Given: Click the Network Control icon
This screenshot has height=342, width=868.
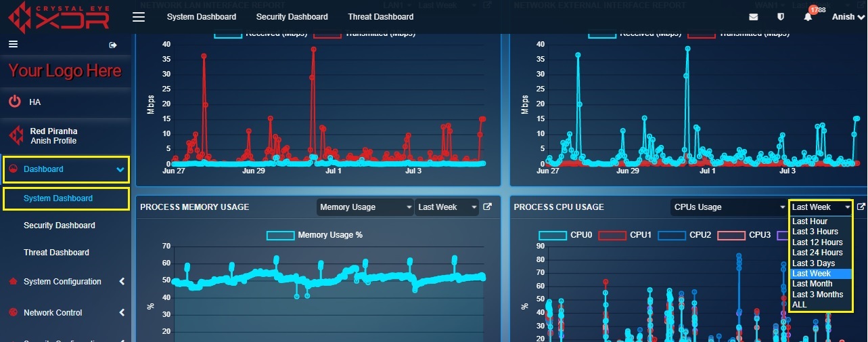Looking at the screenshot, I should coord(13,313).
